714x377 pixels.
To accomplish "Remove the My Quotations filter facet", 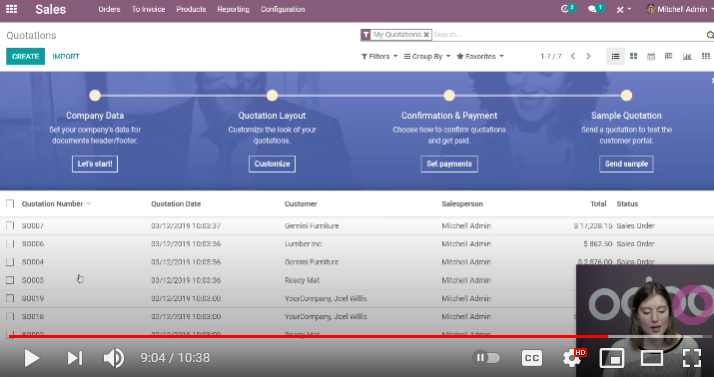I will (426, 35).
